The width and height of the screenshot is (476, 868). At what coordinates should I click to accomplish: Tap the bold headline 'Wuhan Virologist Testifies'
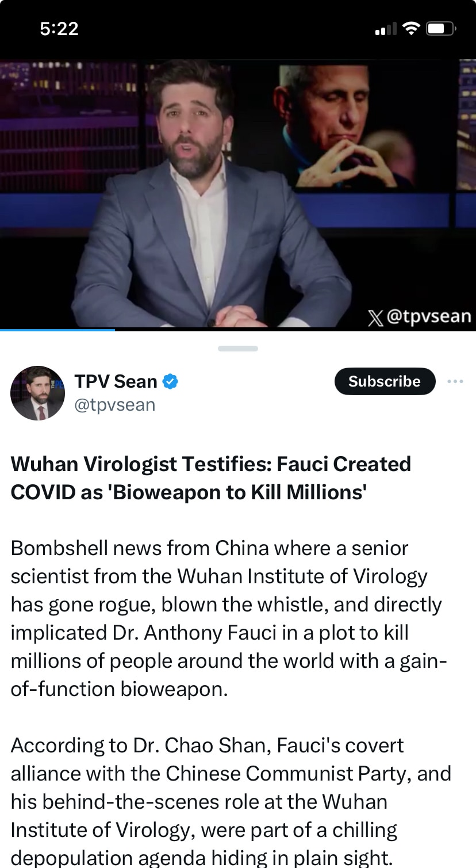[x=211, y=478]
